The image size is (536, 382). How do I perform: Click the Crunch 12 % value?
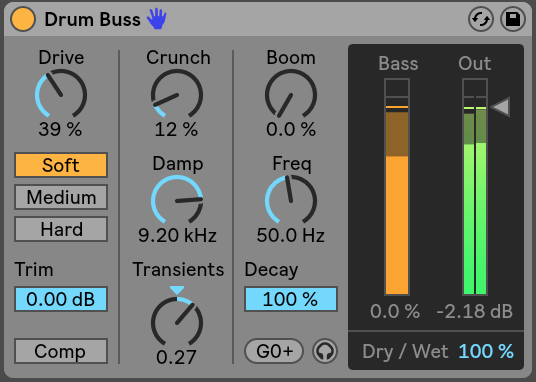pyautogui.click(x=176, y=129)
